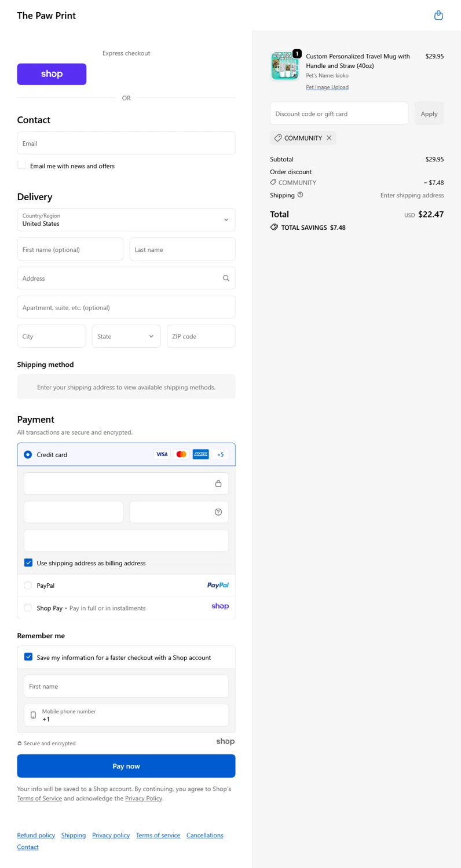Click the TOTAL SAVINGS $7.48 text
The height and width of the screenshot is (868, 461).
[x=313, y=227]
